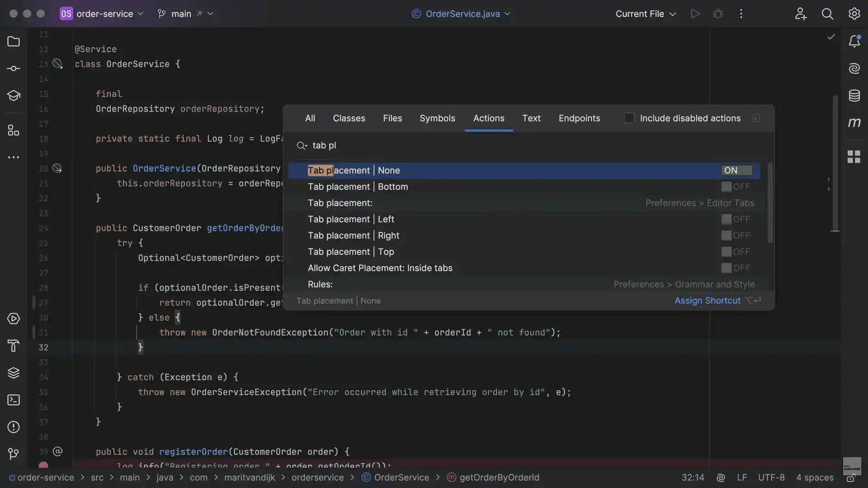The width and height of the screenshot is (868, 488).
Task: Show more tool windows ellipsis
Action: [14, 157]
